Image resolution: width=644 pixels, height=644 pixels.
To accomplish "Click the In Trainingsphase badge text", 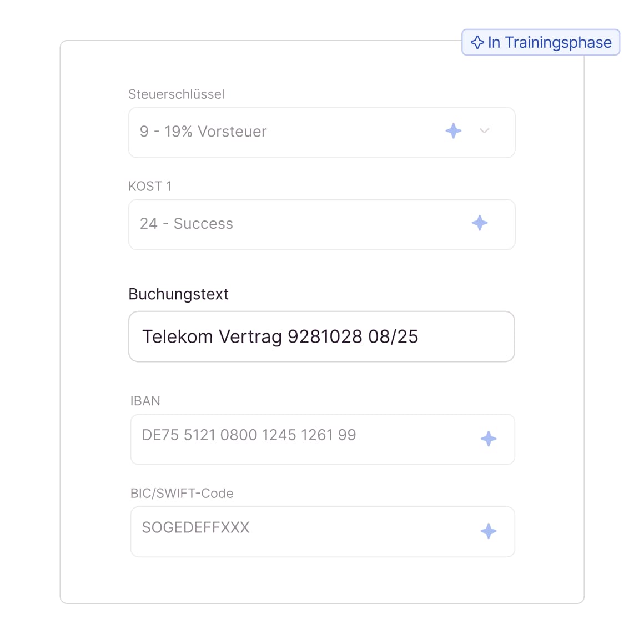I will pyautogui.click(x=550, y=42).
